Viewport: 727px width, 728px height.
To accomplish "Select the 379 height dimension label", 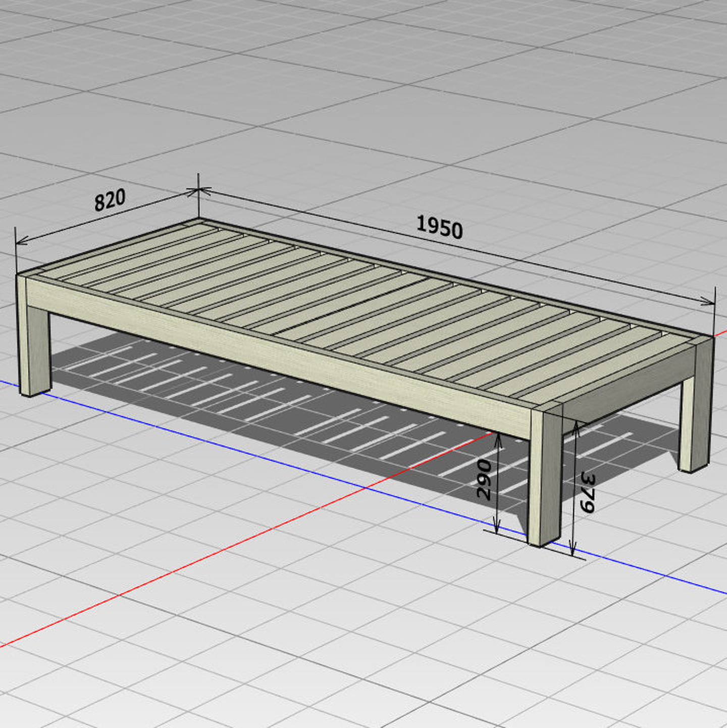I will 587,492.
